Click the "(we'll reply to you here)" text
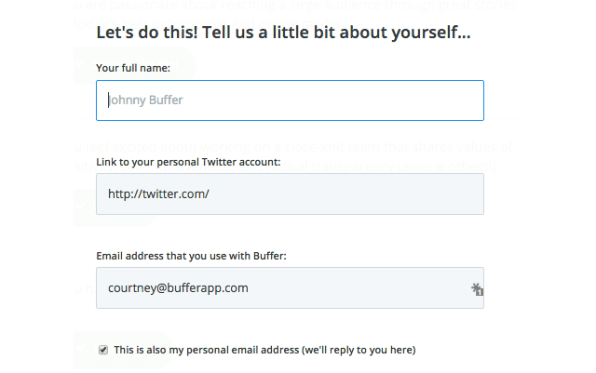The height and width of the screenshot is (373, 596). [359, 350]
